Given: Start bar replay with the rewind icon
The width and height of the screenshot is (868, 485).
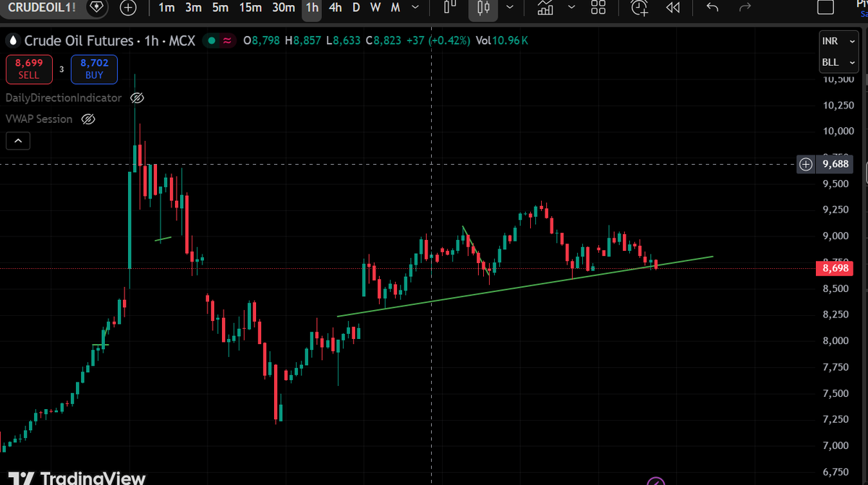Looking at the screenshot, I should click(673, 7).
